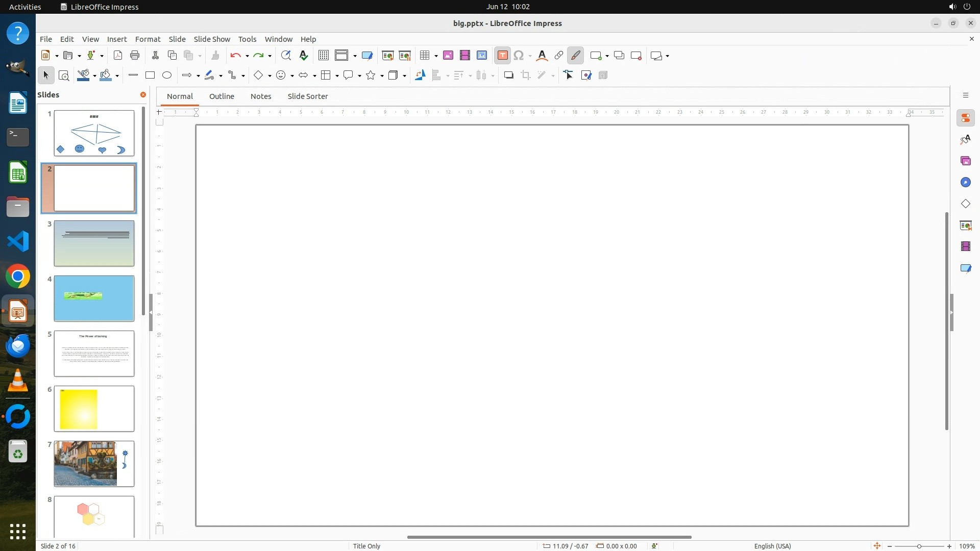
Task: Toggle Point Edit Mode icon
Action: (569, 76)
